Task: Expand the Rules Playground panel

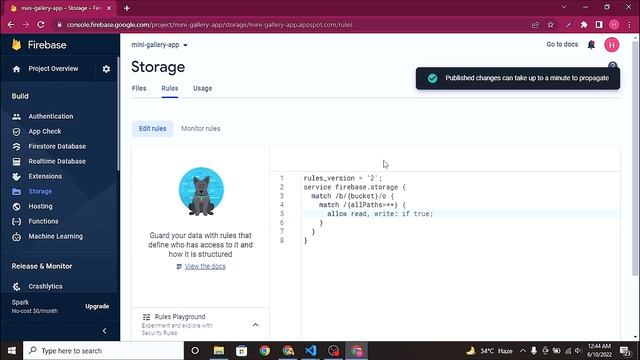Action: tap(255, 325)
